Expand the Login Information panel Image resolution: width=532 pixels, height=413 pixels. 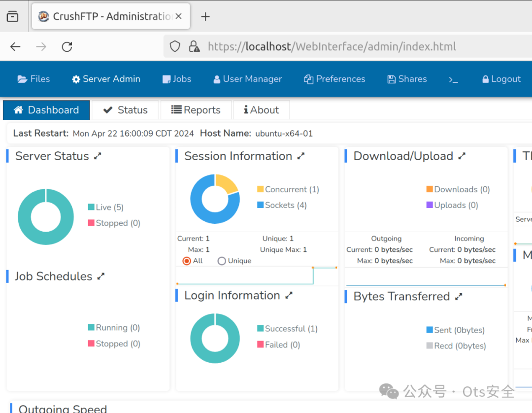289,296
